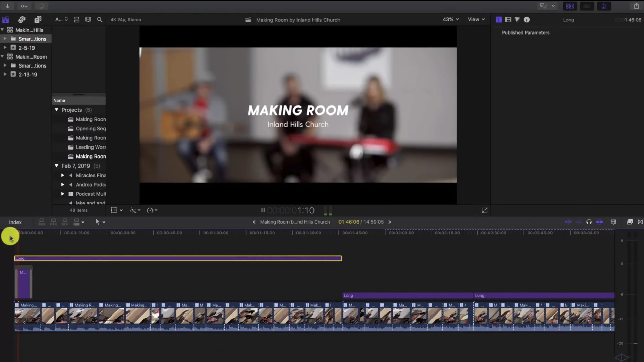This screenshot has width=644, height=362.
Task: Select the Leading Wors project
Action: 87,147
